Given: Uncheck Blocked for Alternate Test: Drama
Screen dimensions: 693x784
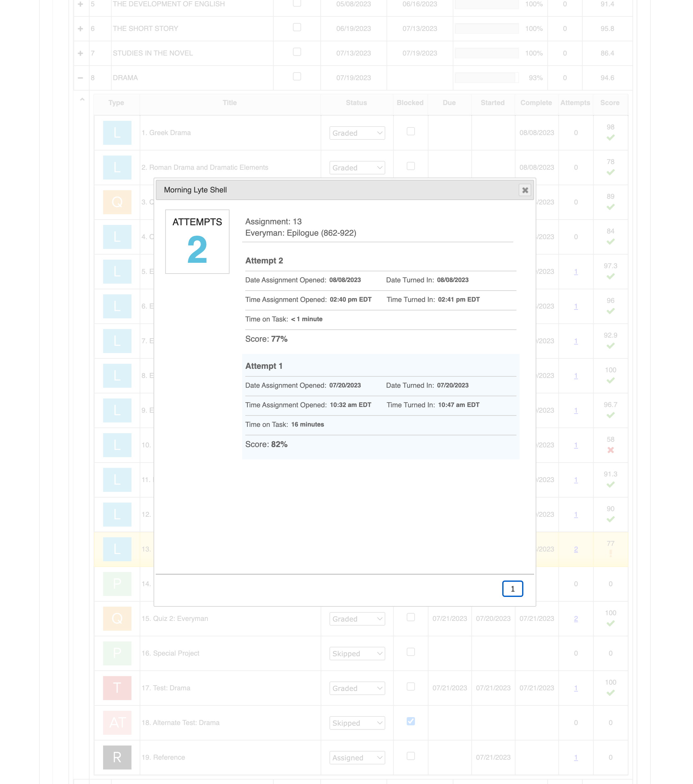Looking at the screenshot, I should (411, 721).
